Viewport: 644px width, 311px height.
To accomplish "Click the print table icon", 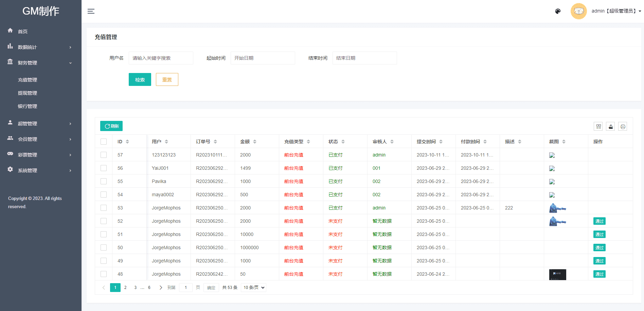I will pyautogui.click(x=623, y=127).
